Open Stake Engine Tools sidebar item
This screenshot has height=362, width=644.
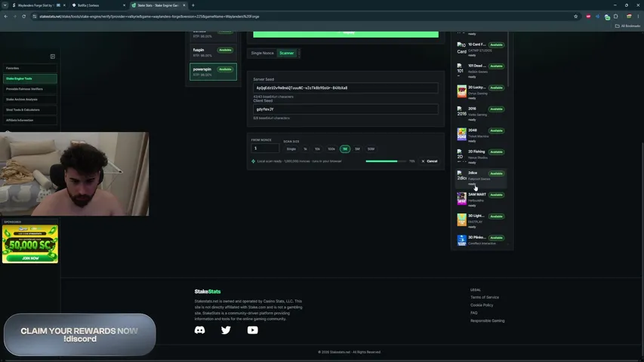(30, 78)
